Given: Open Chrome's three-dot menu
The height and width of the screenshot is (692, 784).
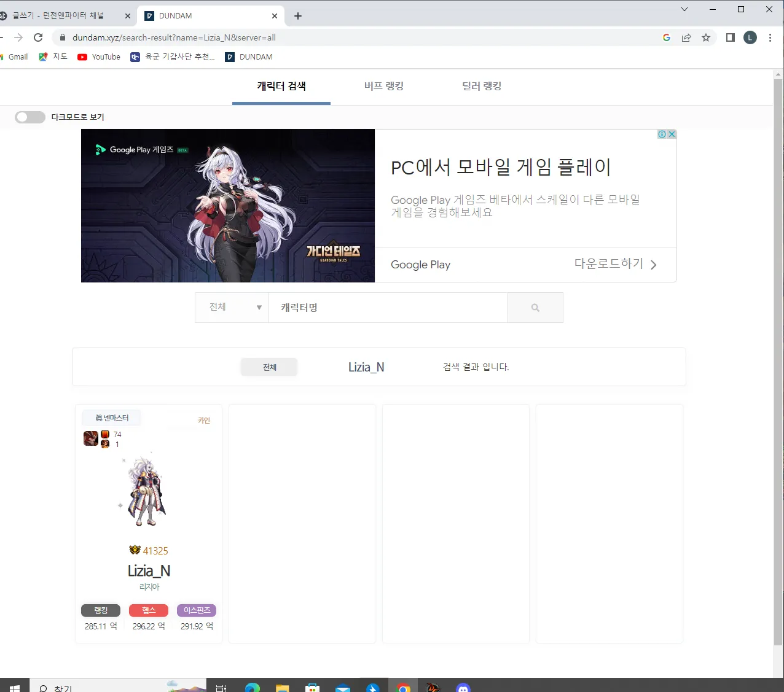Looking at the screenshot, I should pos(770,37).
